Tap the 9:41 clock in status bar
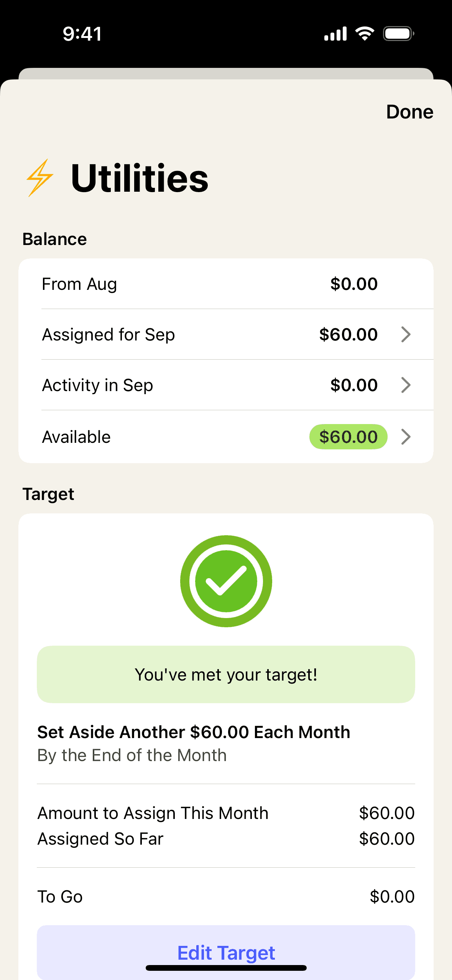452x980 pixels. [82, 34]
